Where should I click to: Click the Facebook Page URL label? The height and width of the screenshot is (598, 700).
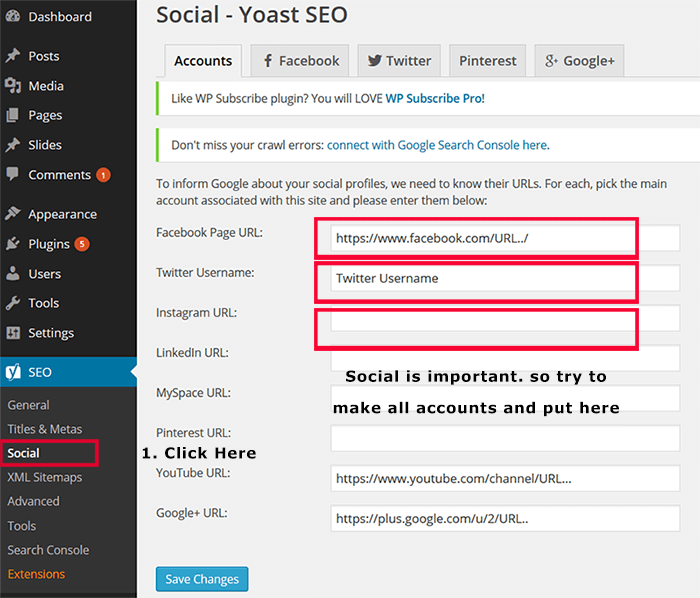click(209, 233)
